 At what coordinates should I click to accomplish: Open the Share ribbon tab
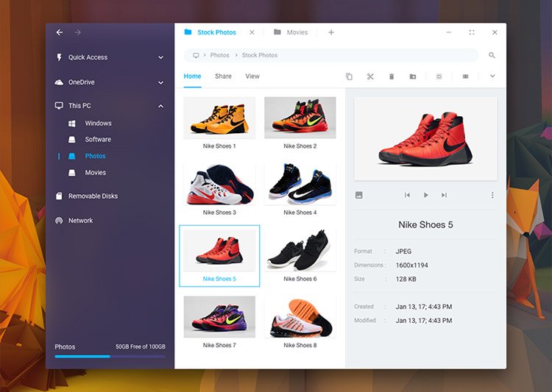point(223,76)
